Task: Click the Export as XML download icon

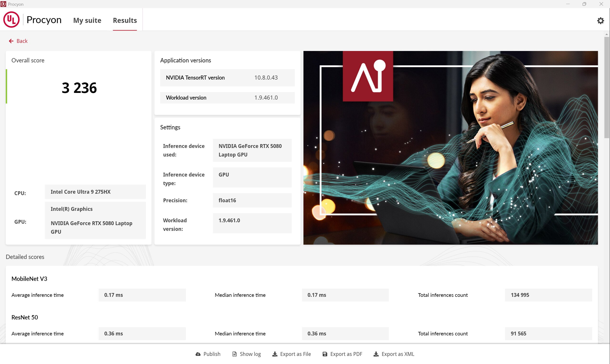Action: pos(376,354)
